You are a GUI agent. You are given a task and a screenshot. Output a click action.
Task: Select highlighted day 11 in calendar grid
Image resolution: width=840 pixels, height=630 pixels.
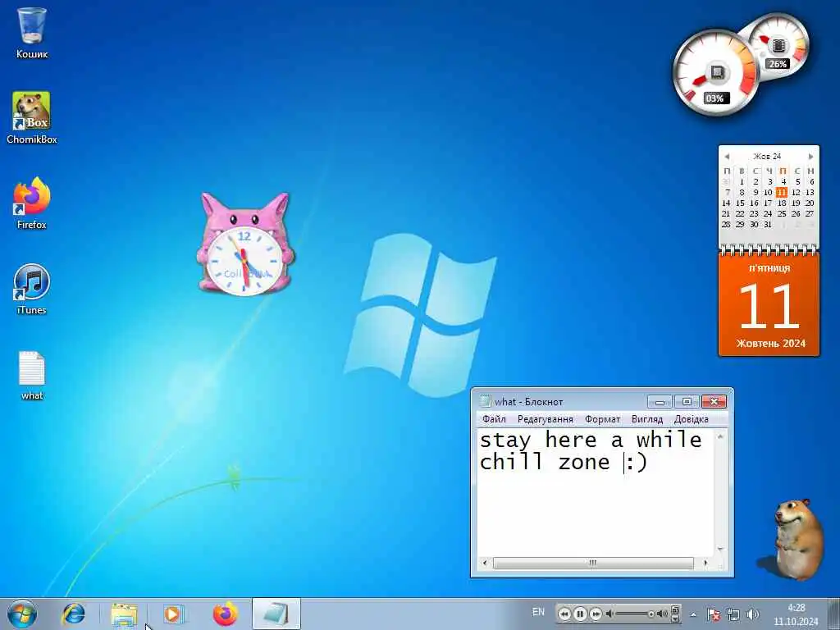[x=782, y=192]
